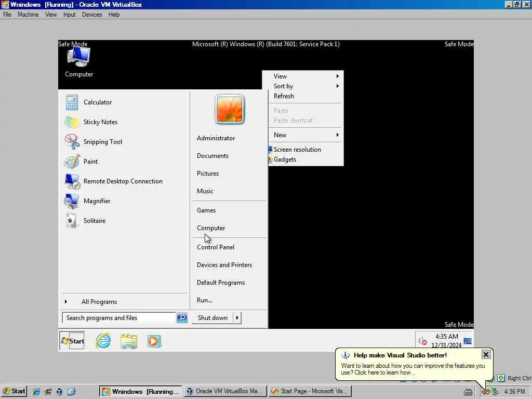Open Internet Explorer in host quick launch
The width and height of the screenshot is (532, 399).
[36, 392]
